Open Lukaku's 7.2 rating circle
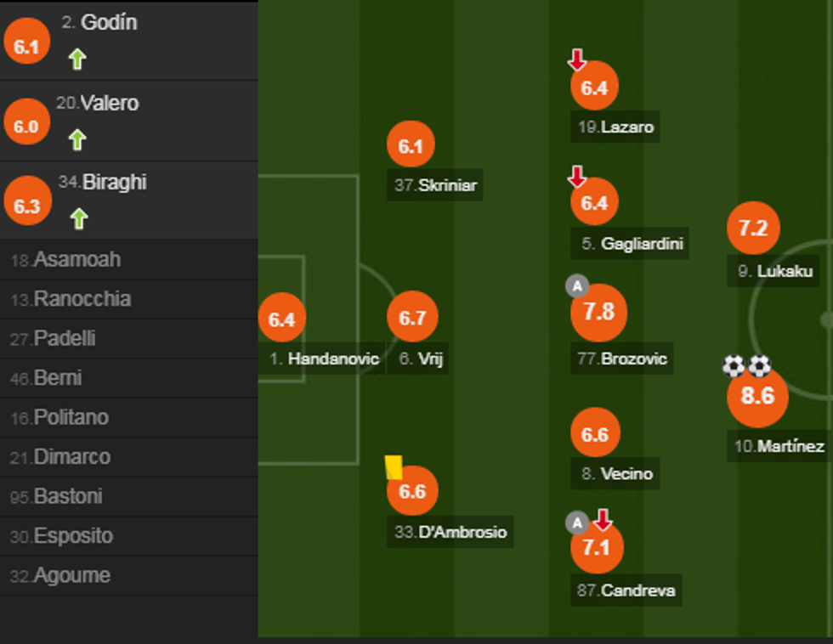 pos(753,229)
